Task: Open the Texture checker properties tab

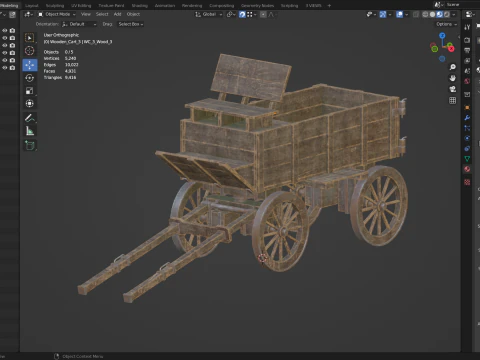Action: click(x=467, y=182)
